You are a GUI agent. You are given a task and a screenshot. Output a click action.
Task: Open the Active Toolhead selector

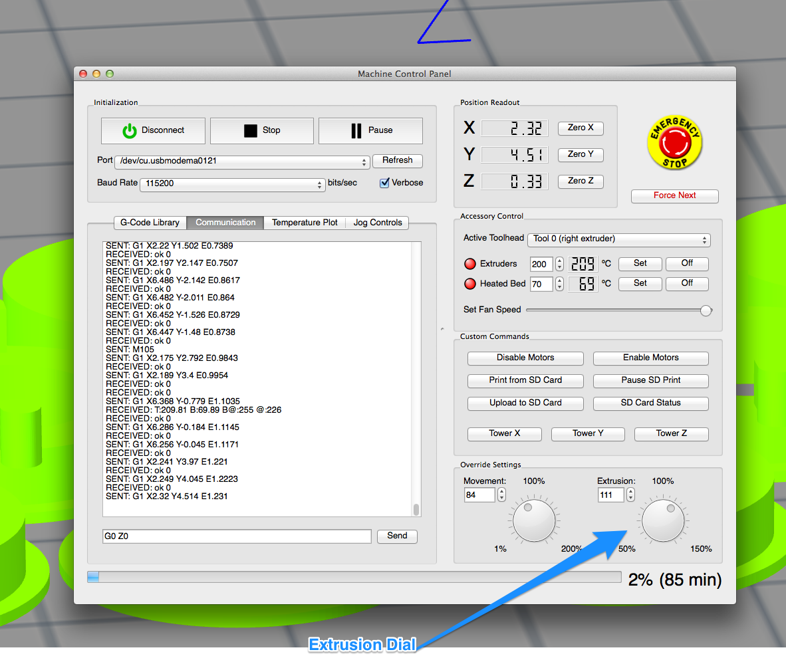click(x=618, y=239)
